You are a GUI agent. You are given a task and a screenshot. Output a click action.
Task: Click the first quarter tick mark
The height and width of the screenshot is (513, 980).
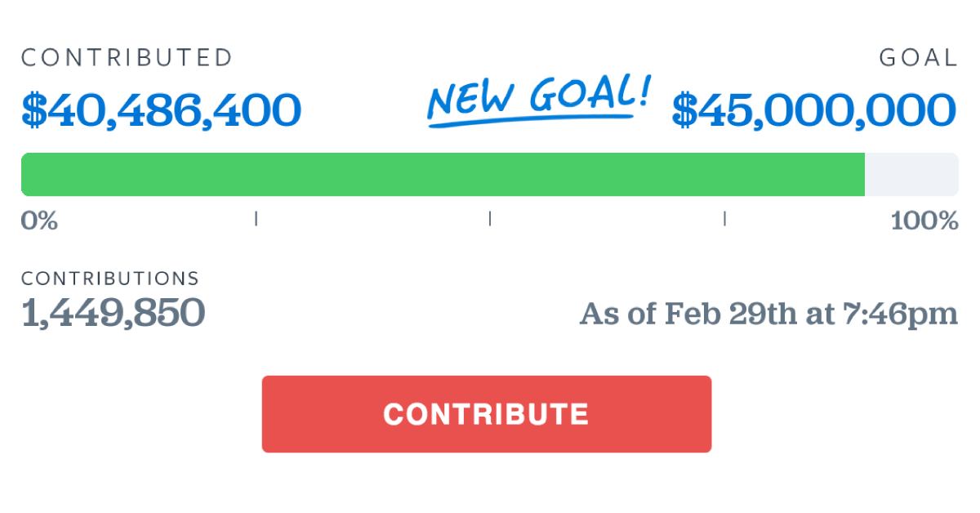256,218
